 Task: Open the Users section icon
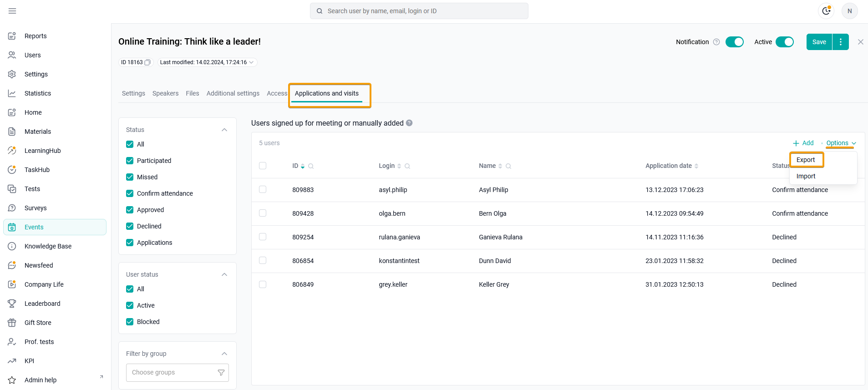(x=12, y=55)
